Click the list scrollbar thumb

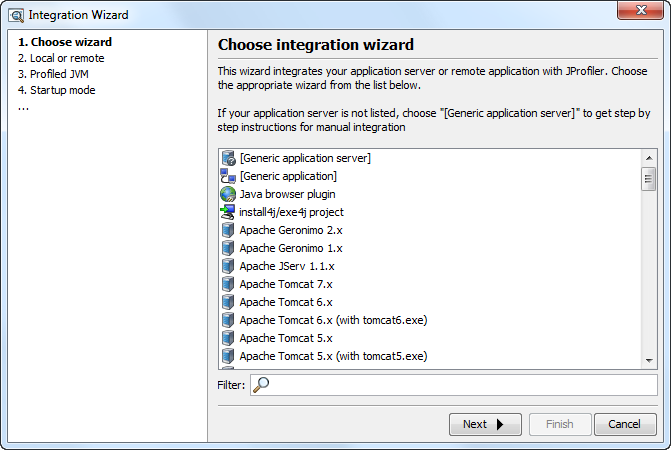pos(649,179)
